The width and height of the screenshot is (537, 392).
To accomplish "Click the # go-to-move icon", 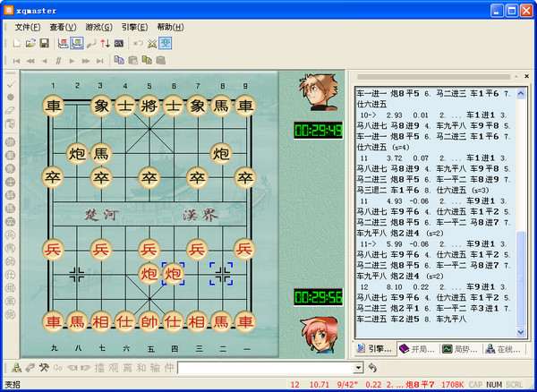I will (58, 61).
